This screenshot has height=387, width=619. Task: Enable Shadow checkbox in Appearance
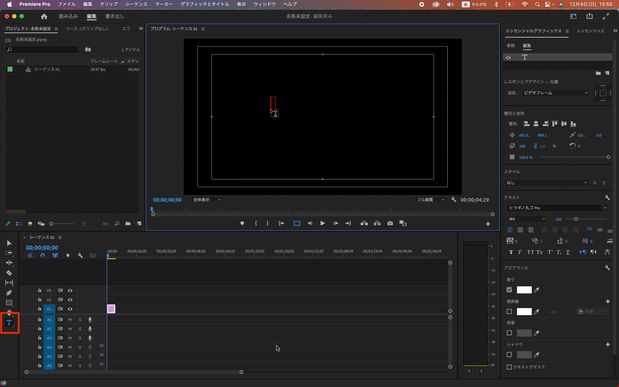509,355
